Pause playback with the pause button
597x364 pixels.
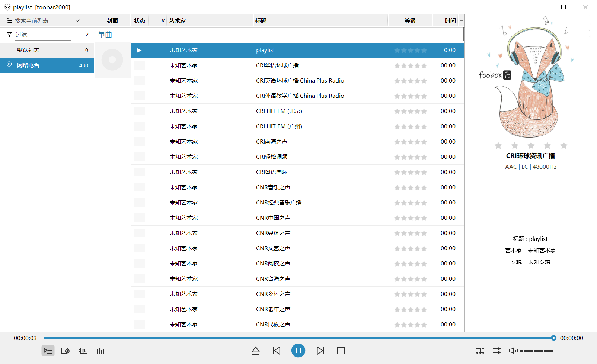point(298,350)
